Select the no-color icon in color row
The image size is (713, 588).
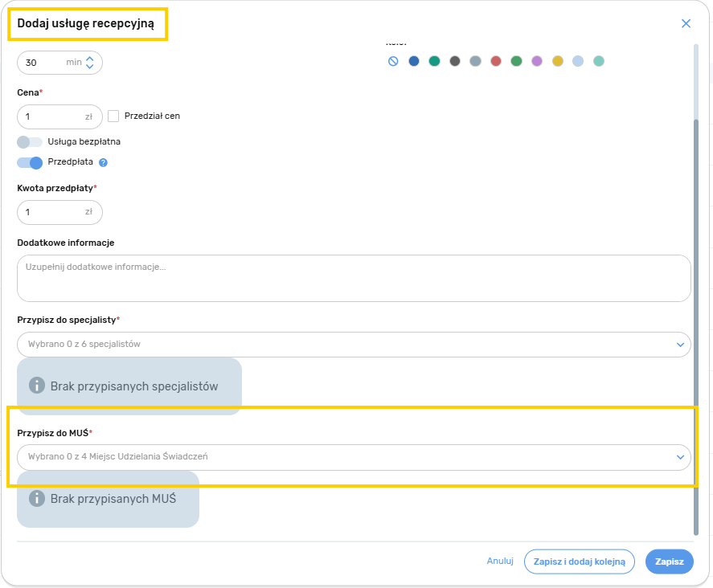coord(393,61)
